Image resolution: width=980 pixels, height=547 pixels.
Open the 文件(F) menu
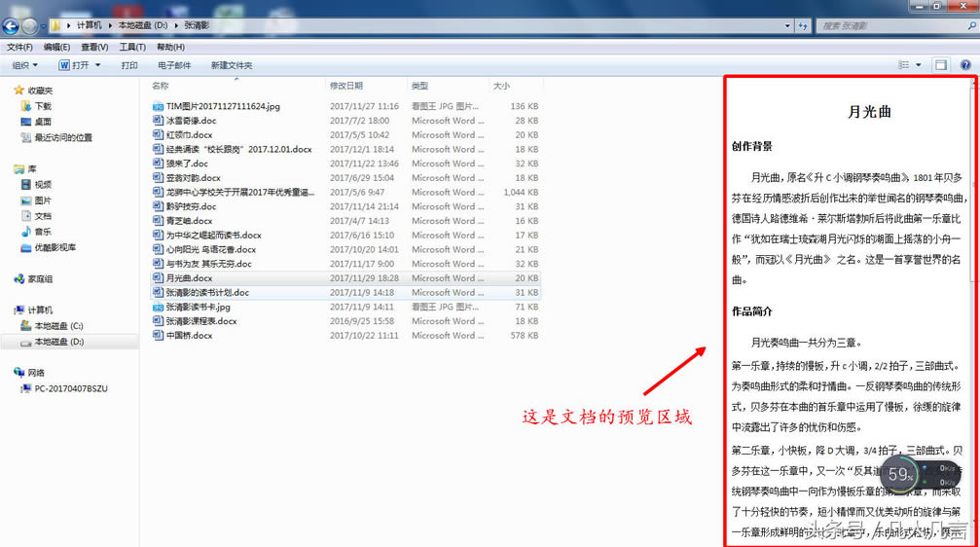coord(19,47)
